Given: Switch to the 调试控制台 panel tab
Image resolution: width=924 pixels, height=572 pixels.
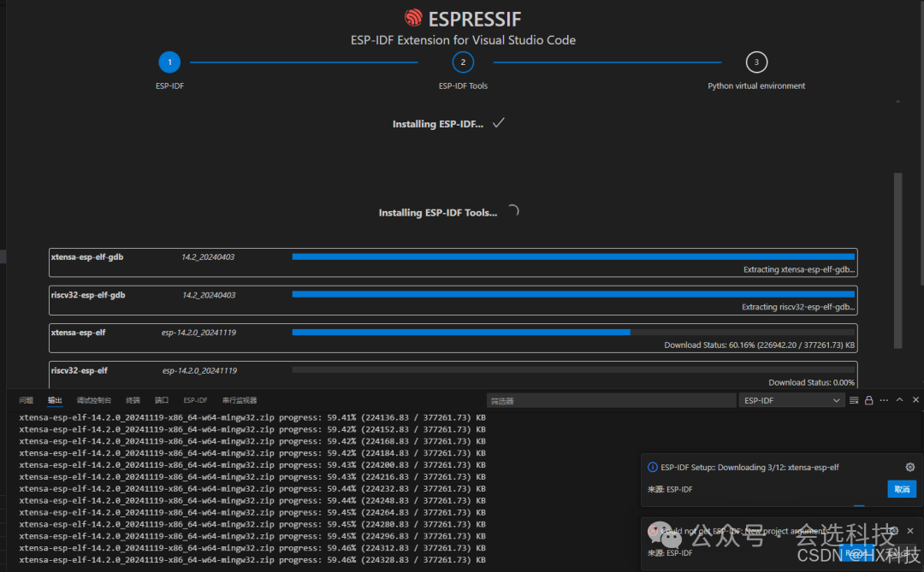Looking at the screenshot, I should click(94, 401).
